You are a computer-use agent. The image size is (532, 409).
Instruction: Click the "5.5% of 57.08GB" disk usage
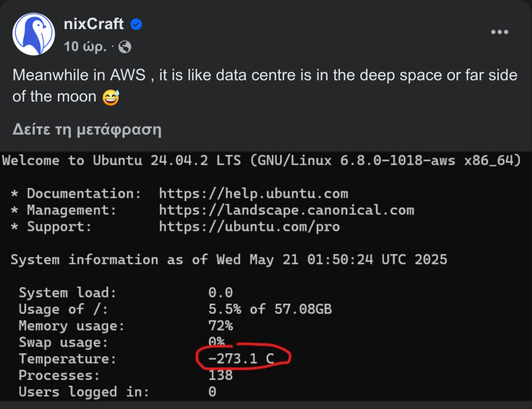pyautogui.click(x=270, y=309)
